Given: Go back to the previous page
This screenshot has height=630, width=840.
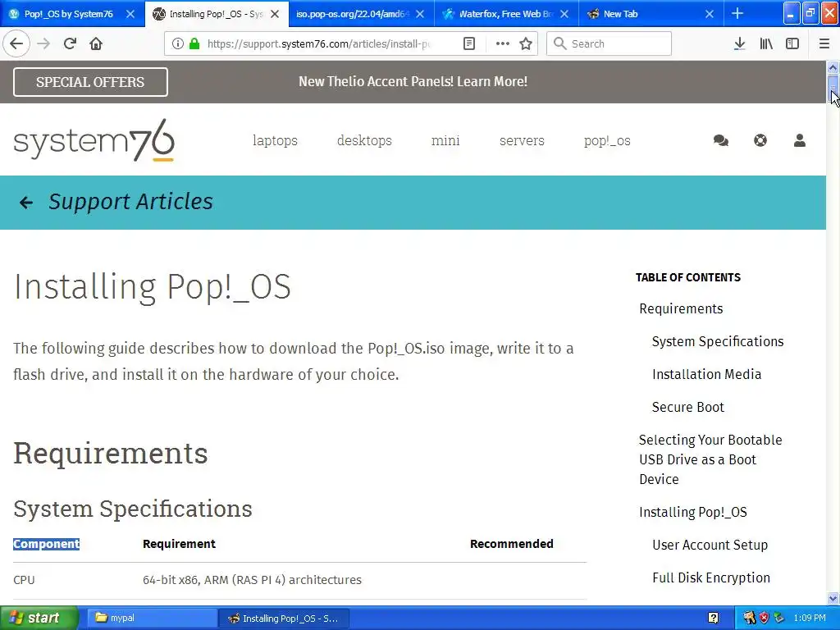Looking at the screenshot, I should click(x=16, y=44).
